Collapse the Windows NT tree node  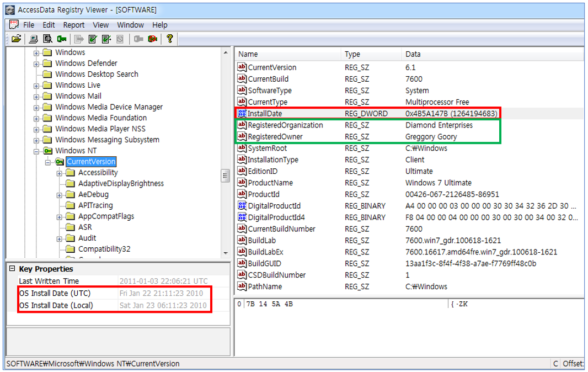pyautogui.click(x=36, y=151)
